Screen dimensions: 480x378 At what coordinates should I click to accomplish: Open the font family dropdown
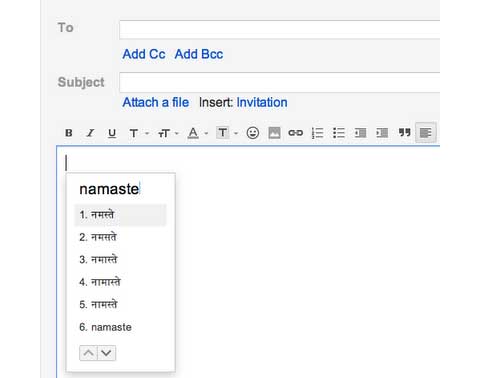coord(138,133)
